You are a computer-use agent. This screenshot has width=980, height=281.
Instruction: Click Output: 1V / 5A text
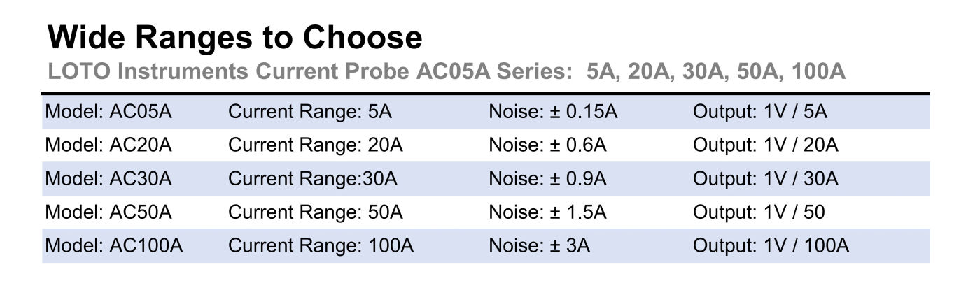click(760, 112)
